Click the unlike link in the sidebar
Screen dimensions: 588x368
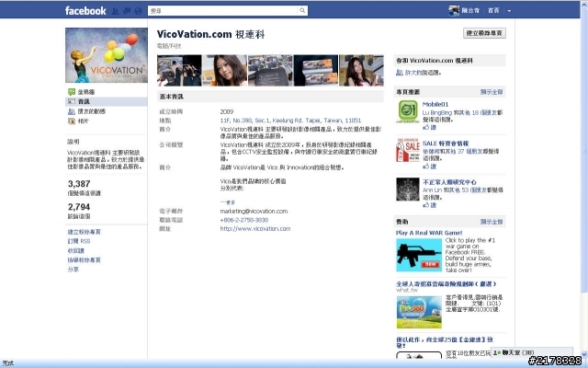[75, 251]
